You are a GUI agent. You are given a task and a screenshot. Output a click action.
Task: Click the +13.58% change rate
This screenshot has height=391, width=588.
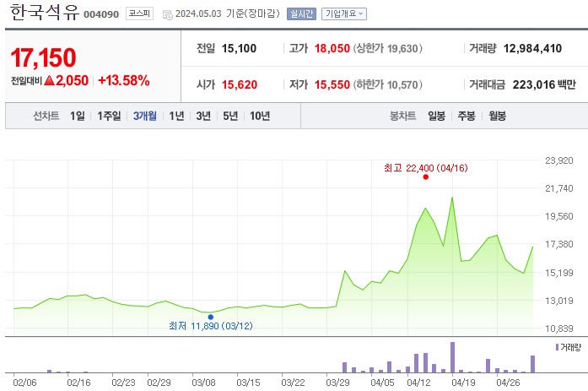pyautogui.click(x=124, y=80)
